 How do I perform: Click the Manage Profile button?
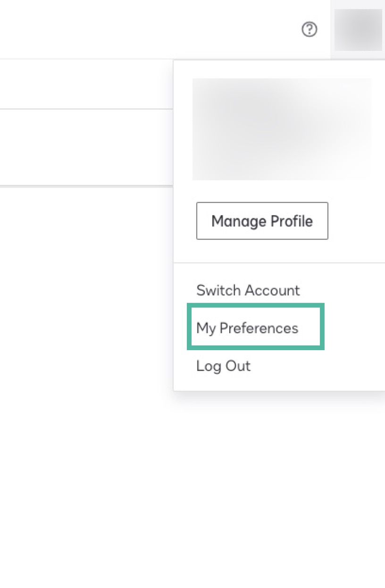[x=262, y=220]
